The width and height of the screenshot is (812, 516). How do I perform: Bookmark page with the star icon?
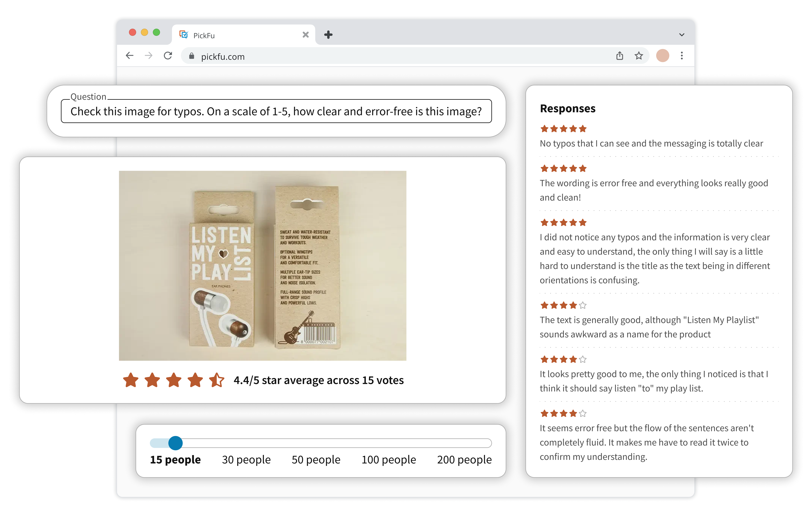639,56
